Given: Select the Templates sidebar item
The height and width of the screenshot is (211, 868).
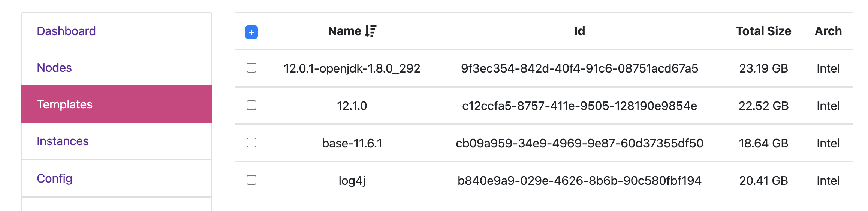Looking at the screenshot, I should click(65, 104).
